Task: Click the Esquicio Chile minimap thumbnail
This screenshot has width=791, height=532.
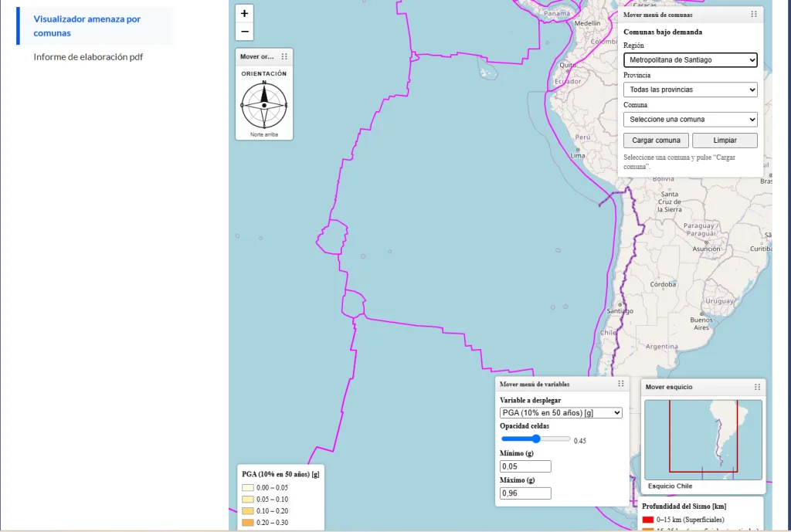Action: pyautogui.click(x=703, y=439)
